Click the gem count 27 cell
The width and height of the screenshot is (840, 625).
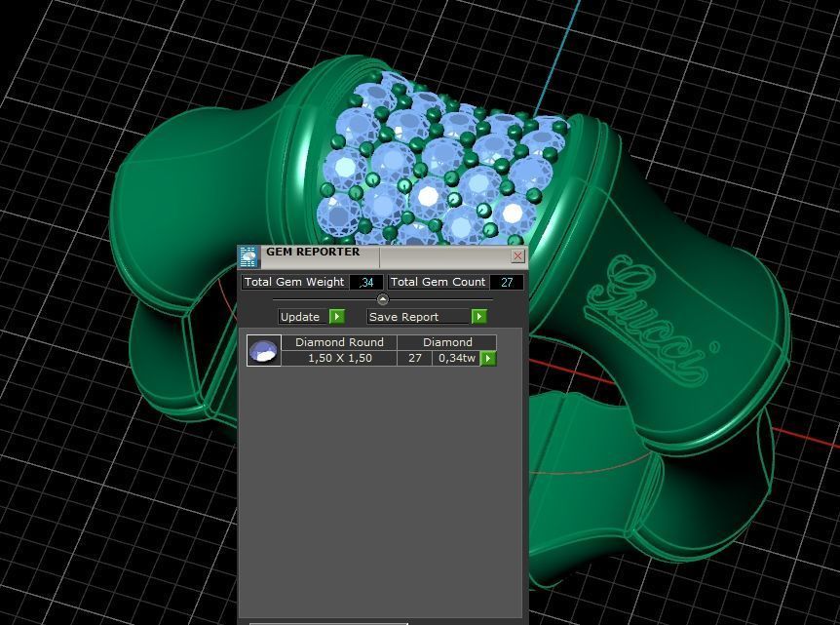[x=415, y=358]
